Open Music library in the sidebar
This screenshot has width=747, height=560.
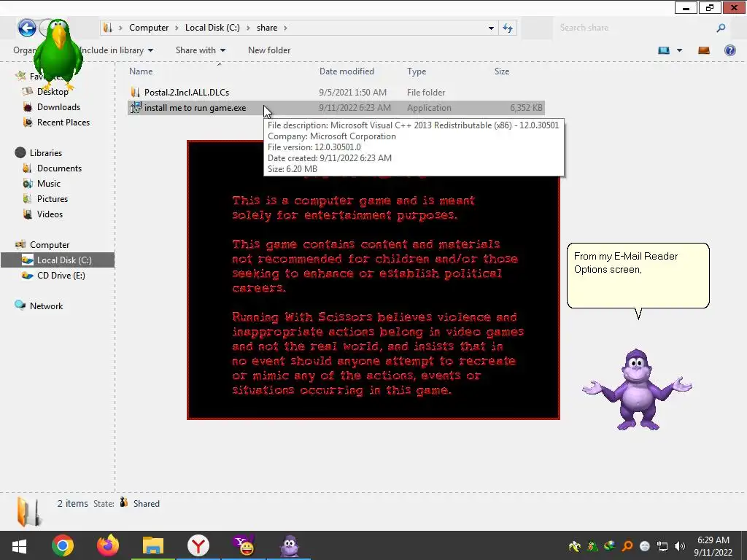click(49, 183)
